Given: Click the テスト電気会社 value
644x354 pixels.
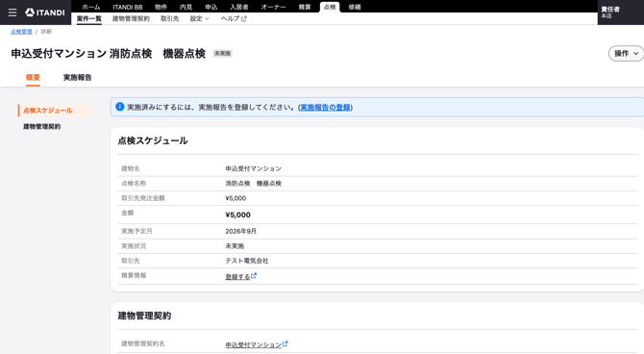Looking at the screenshot, I should [247, 261].
